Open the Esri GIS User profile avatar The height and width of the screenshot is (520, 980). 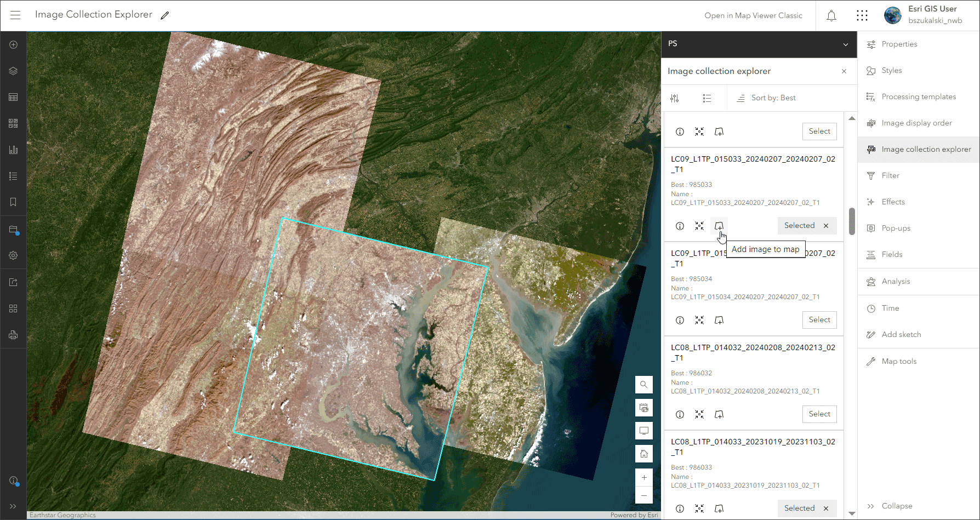[x=893, y=15]
